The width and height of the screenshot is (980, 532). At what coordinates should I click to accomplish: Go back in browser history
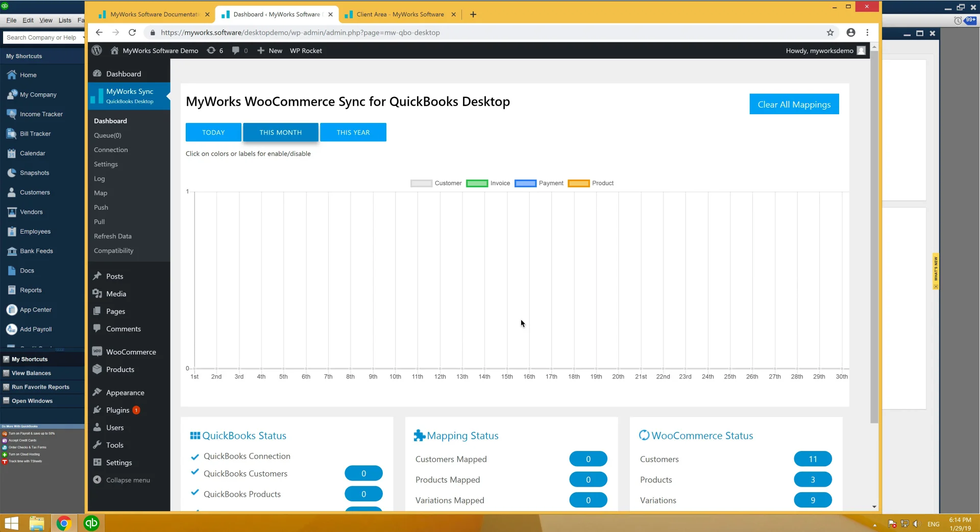99,32
